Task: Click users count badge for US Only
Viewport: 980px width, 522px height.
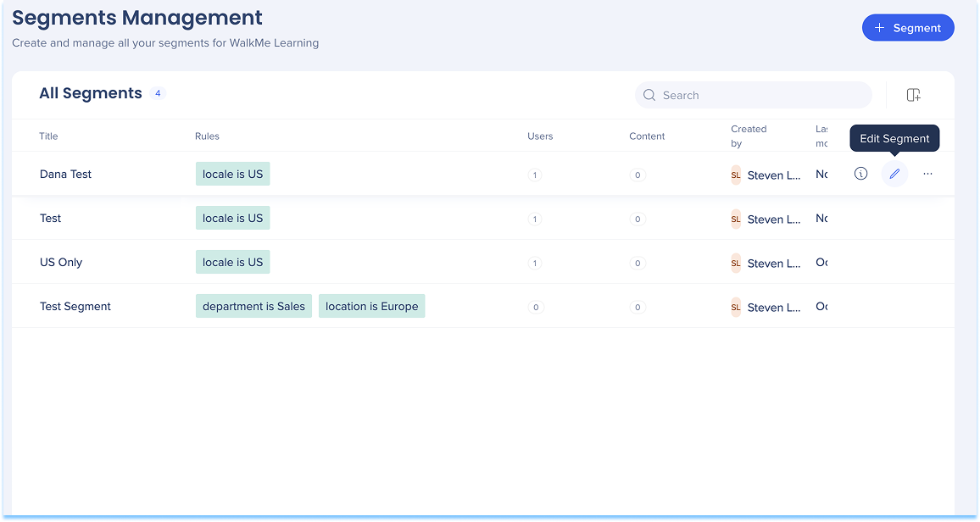Action: pyautogui.click(x=534, y=263)
